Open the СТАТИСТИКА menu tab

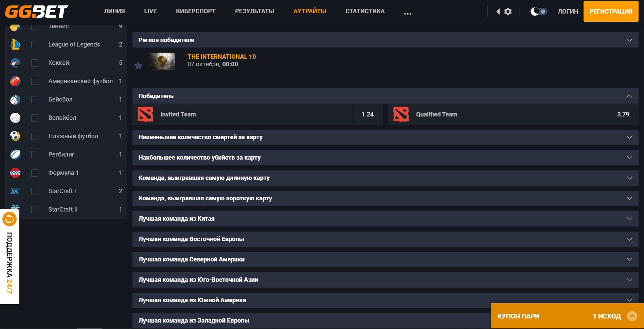pyautogui.click(x=365, y=11)
